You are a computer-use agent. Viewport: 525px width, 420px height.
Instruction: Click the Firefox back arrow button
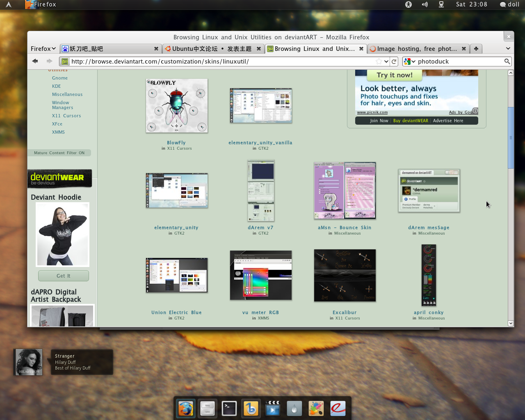pyautogui.click(x=35, y=61)
